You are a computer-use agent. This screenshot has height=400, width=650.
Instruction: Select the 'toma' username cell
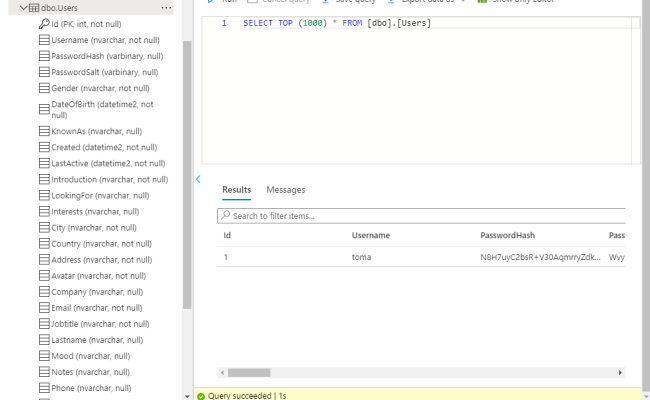click(361, 257)
